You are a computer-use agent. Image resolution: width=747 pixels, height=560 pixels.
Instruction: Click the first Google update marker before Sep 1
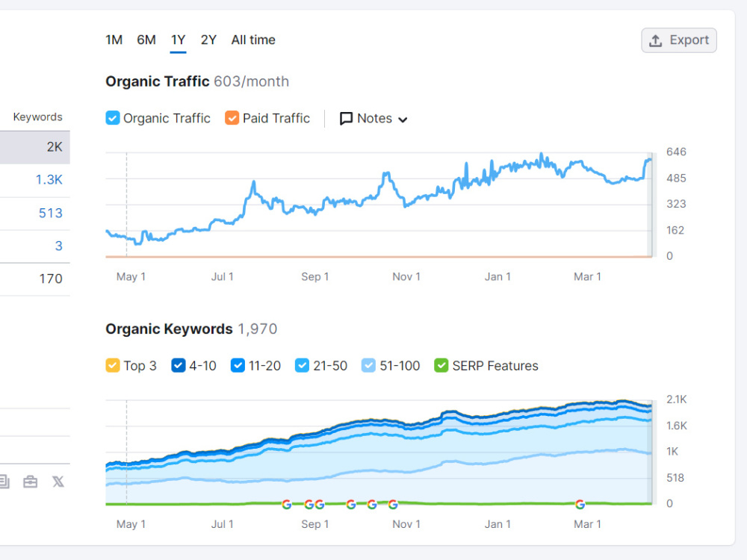pyautogui.click(x=286, y=504)
